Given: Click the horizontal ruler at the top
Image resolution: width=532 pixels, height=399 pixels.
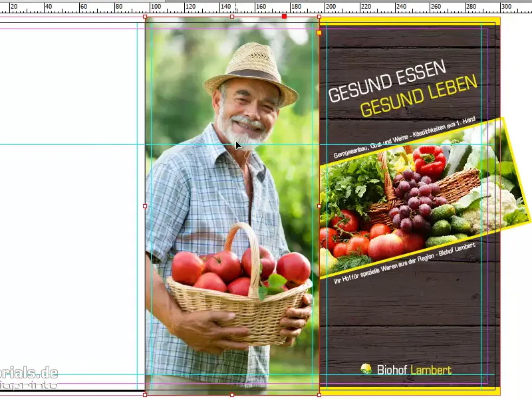Looking at the screenshot, I should pos(266,7).
